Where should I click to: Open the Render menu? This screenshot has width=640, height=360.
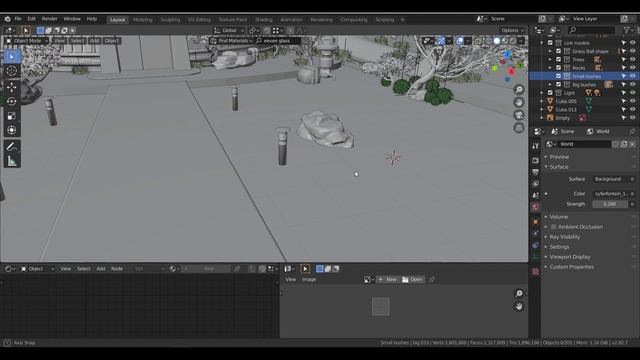pyautogui.click(x=49, y=19)
